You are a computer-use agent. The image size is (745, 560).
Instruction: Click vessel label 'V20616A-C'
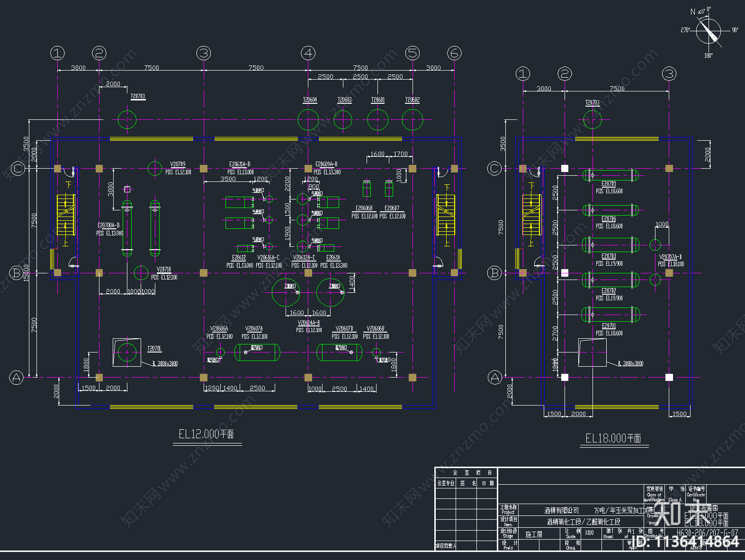269,258
